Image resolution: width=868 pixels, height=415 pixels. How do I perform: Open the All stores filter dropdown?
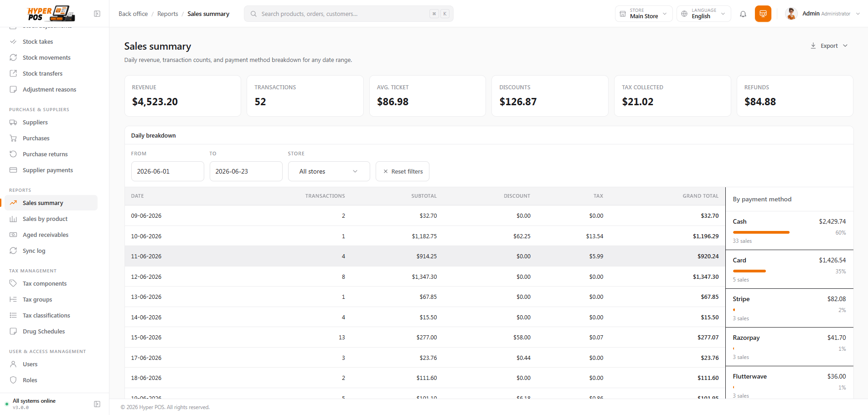(329, 171)
